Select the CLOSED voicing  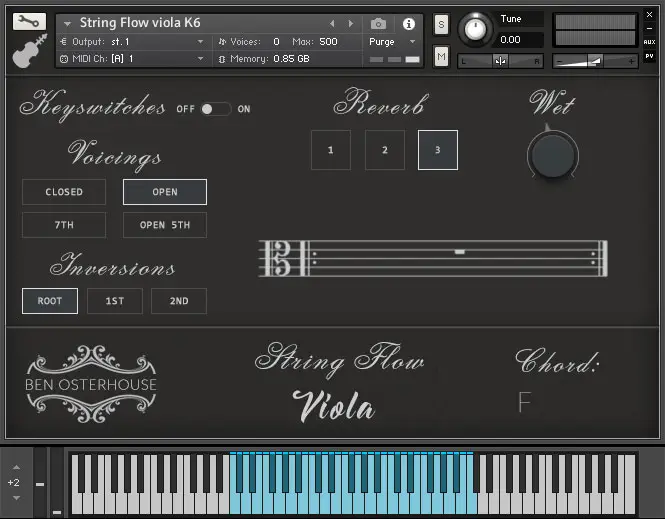point(64,192)
